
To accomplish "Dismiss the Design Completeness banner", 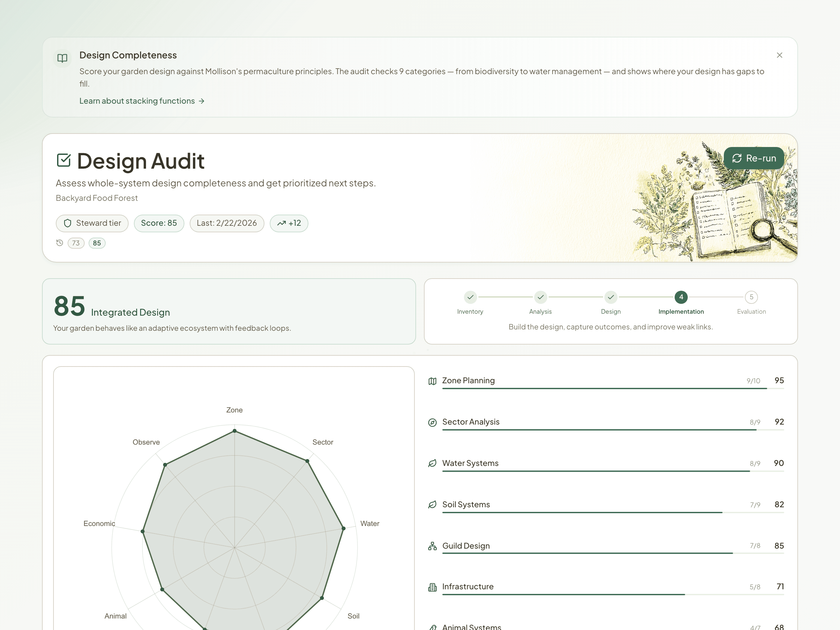I will point(780,55).
